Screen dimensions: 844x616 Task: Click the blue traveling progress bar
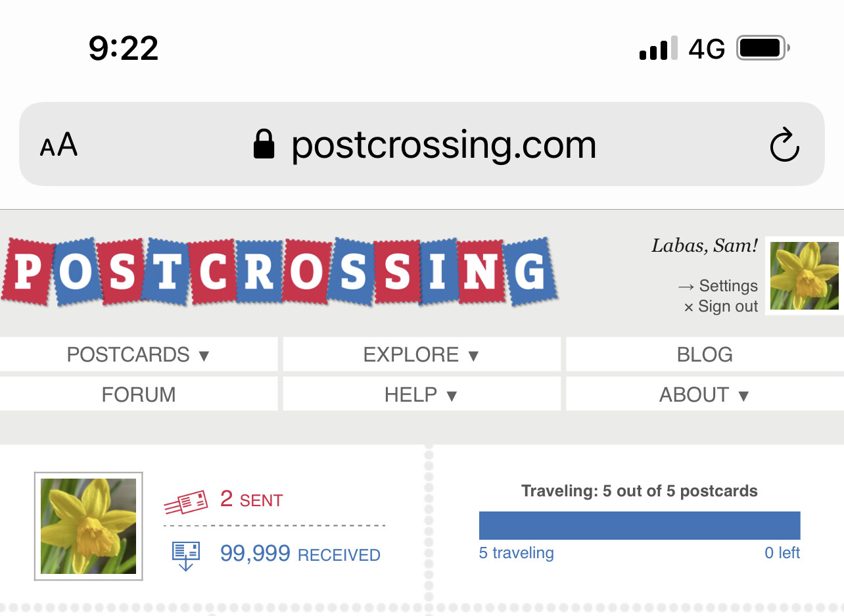[640, 525]
